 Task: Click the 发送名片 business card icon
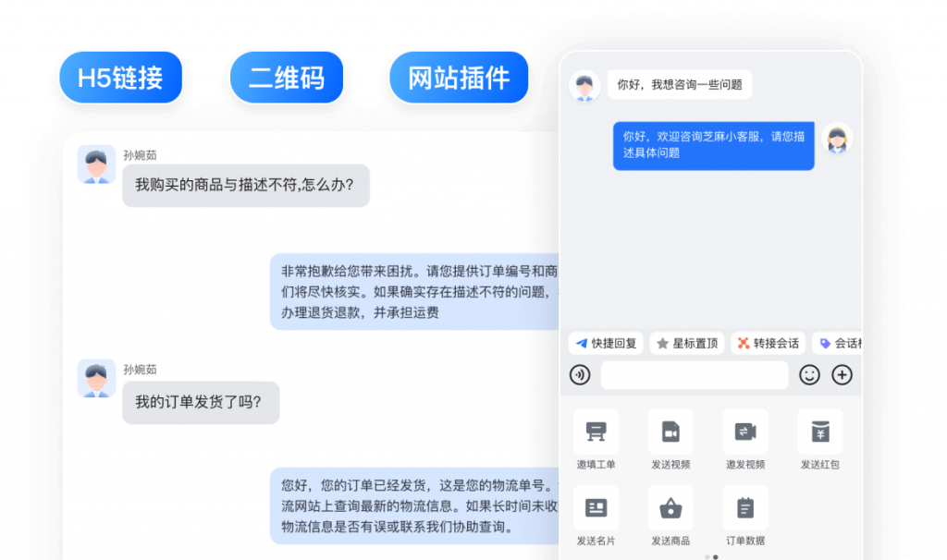pos(596,508)
